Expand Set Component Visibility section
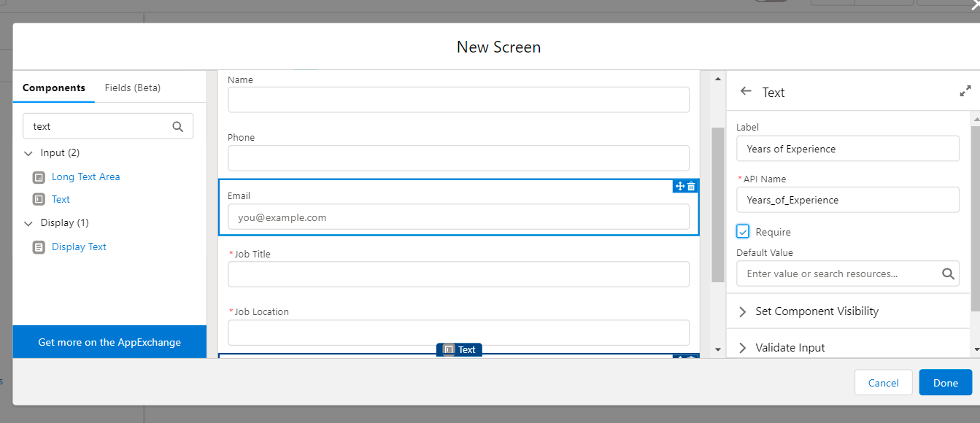 743,311
